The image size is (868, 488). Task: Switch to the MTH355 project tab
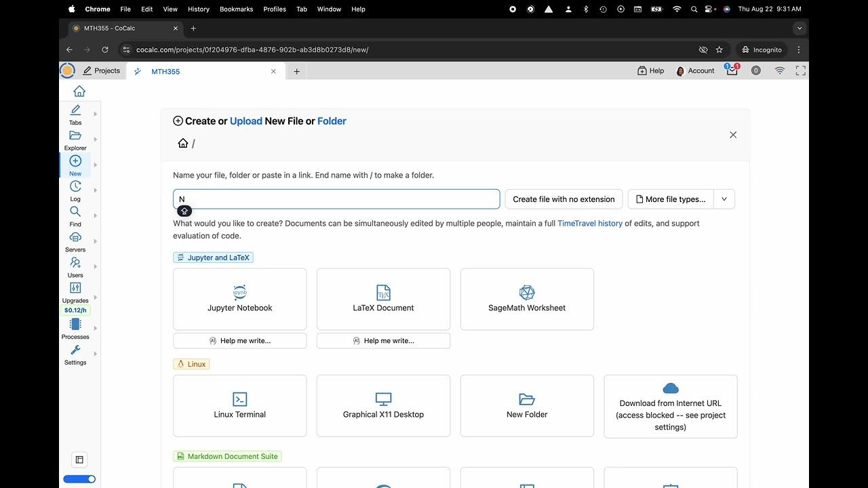(x=165, y=71)
